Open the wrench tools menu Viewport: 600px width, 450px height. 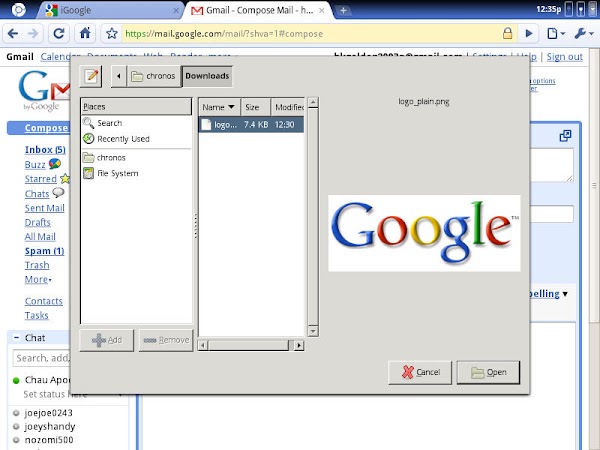click(x=584, y=34)
